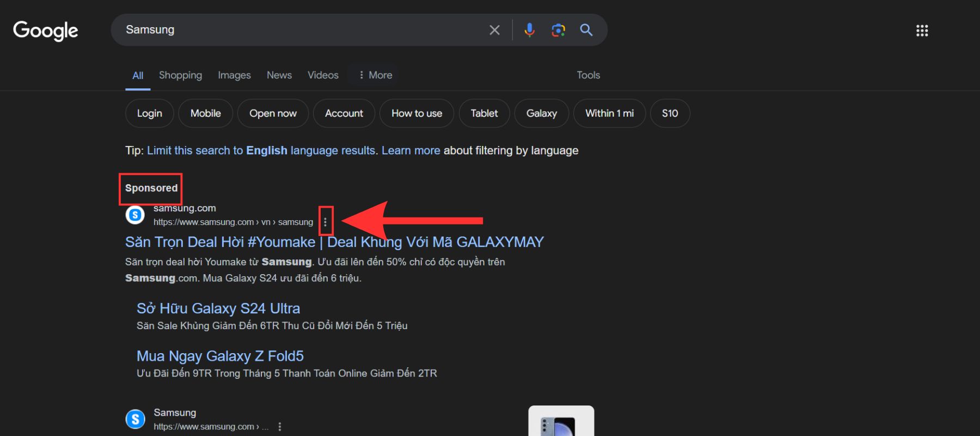Open Sở Hữu Galaxy S24 Ultra sitelink
980x436 pixels.
pyautogui.click(x=218, y=308)
